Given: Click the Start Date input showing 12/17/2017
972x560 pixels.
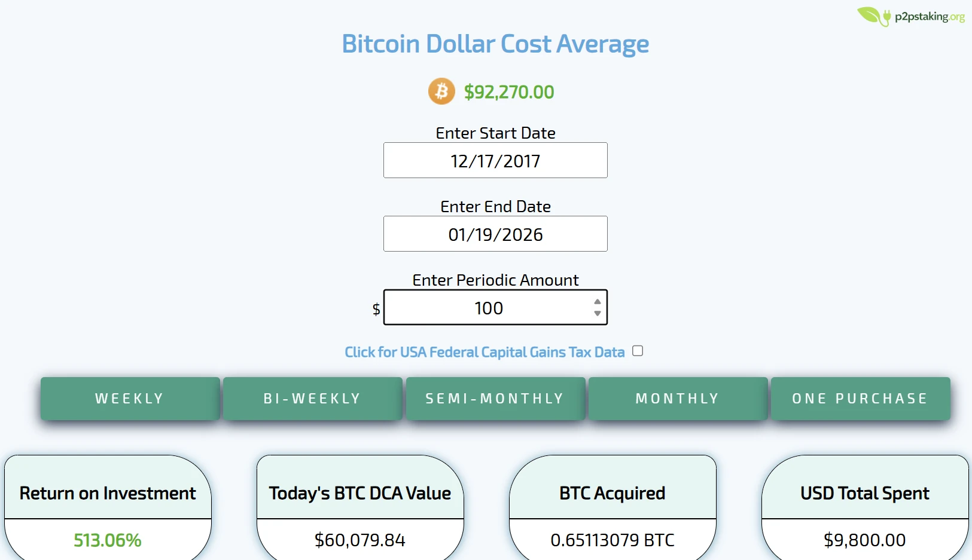Looking at the screenshot, I should [495, 160].
